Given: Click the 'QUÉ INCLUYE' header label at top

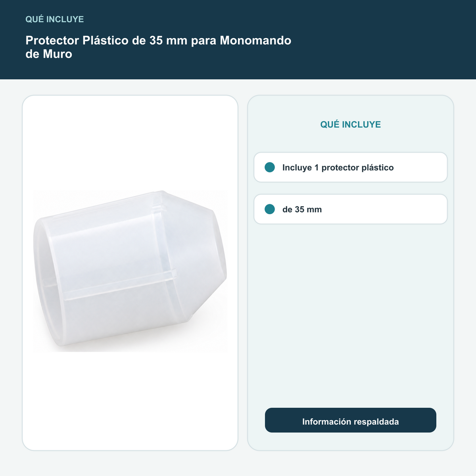Looking at the screenshot, I should tap(55, 19).
